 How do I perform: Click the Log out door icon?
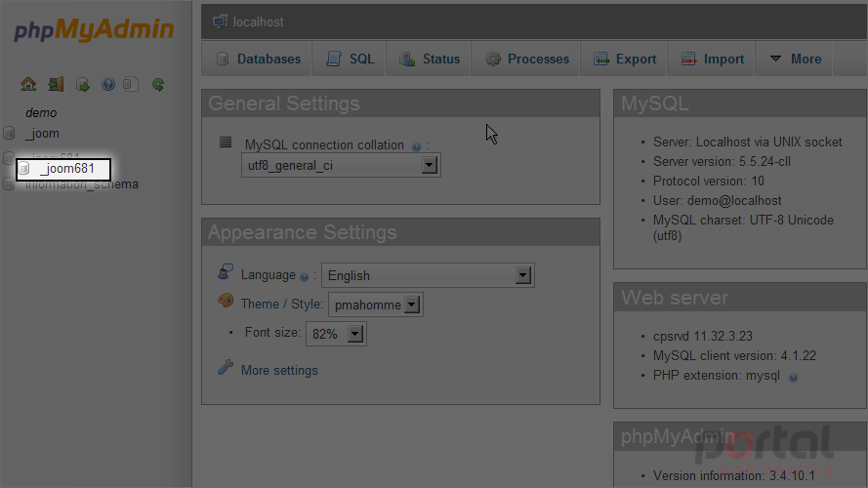tap(56, 84)
